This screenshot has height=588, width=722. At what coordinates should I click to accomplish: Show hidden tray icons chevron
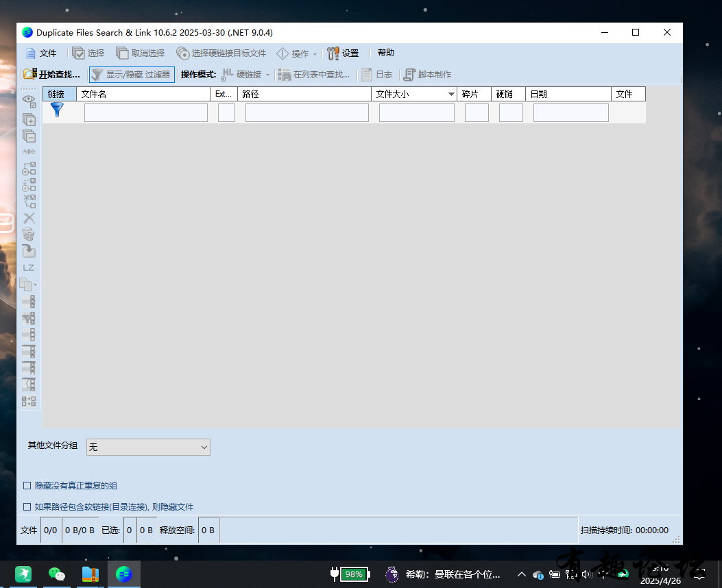click(521, 574)
